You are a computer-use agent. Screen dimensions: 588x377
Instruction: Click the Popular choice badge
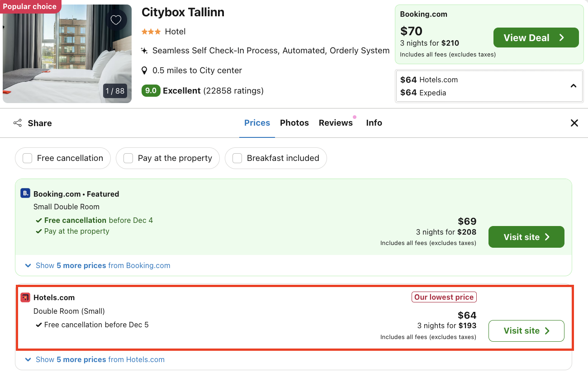(x=30, y=6)
